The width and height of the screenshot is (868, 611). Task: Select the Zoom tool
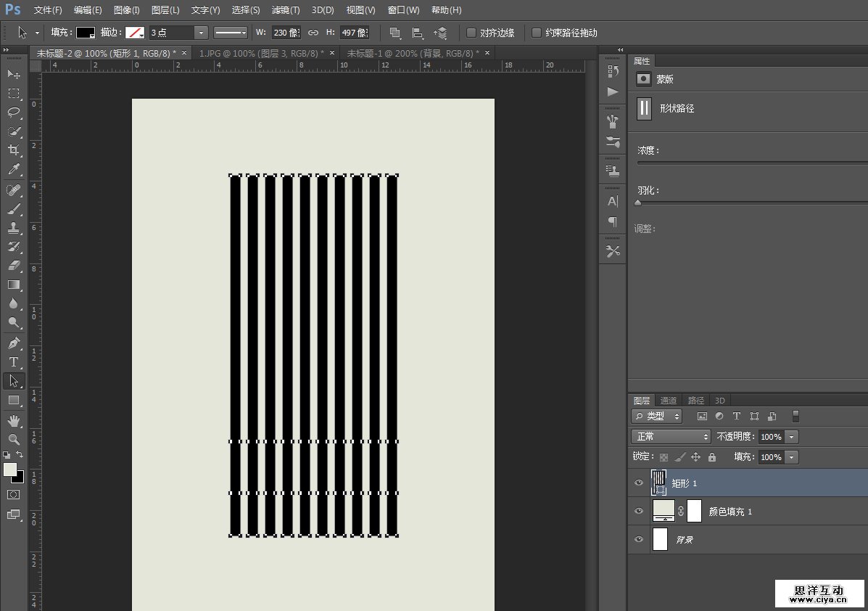pos(14,439)
